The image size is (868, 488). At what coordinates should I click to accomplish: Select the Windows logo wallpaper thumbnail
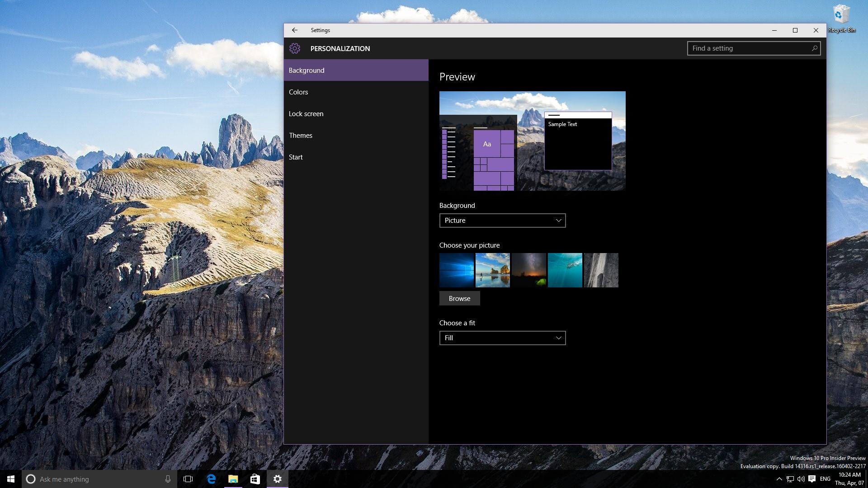coord(456,270)
